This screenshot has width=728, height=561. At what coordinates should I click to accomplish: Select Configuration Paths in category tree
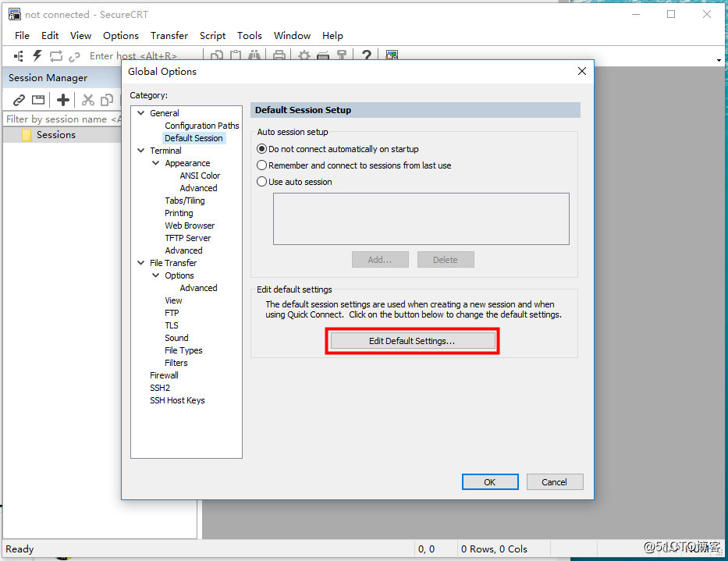coord(201,126)
